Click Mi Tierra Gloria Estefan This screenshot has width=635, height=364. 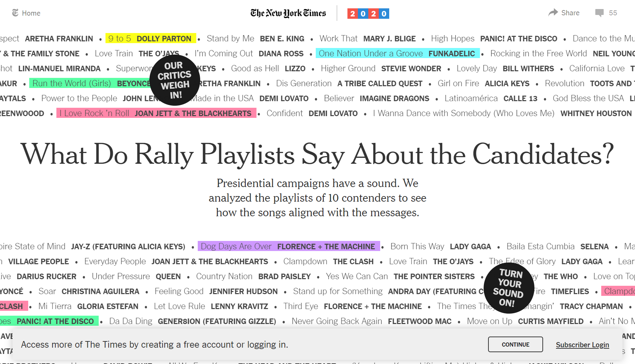(x=88, y=306)
